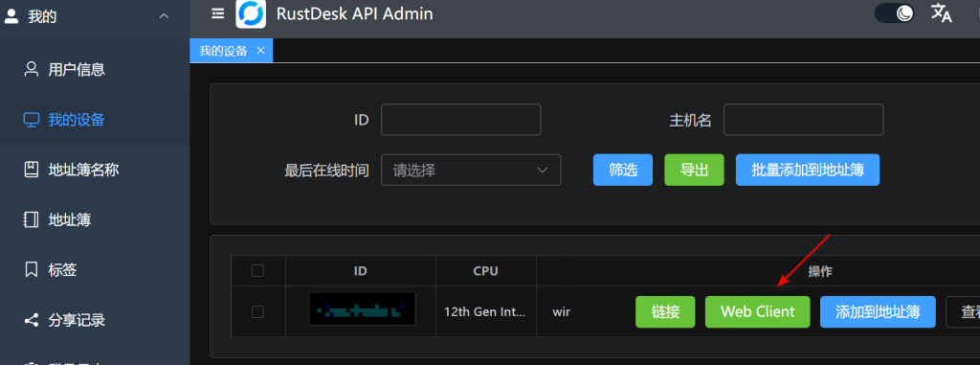Tick the select-all checkbox in table header
Image resolution: width=980 pixels, height=365 pixels.
click(x=257, y=271)
